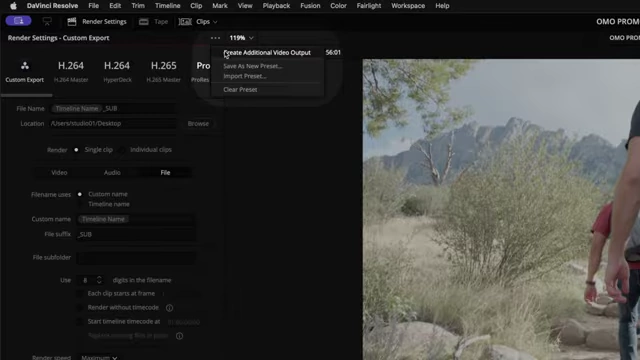Click info icon beside Render without timecode
Image resolution: width=640 pixels, height=360 pixels.
(169, 308)
